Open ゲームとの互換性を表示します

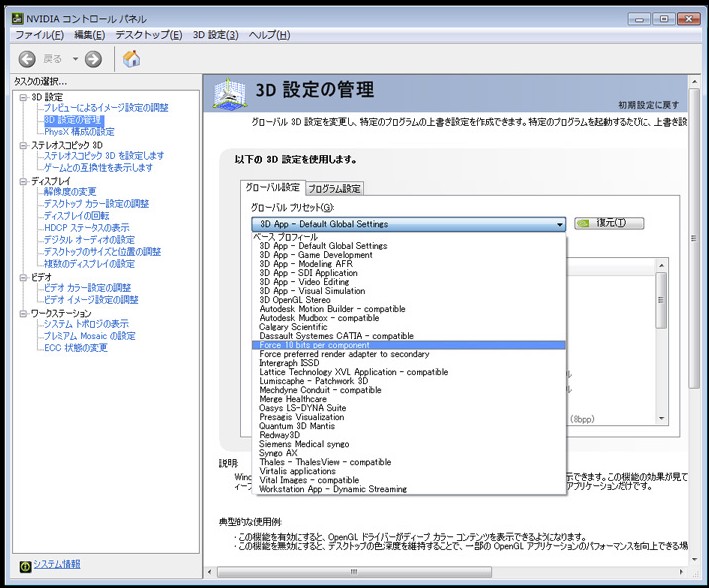[98, 167]
